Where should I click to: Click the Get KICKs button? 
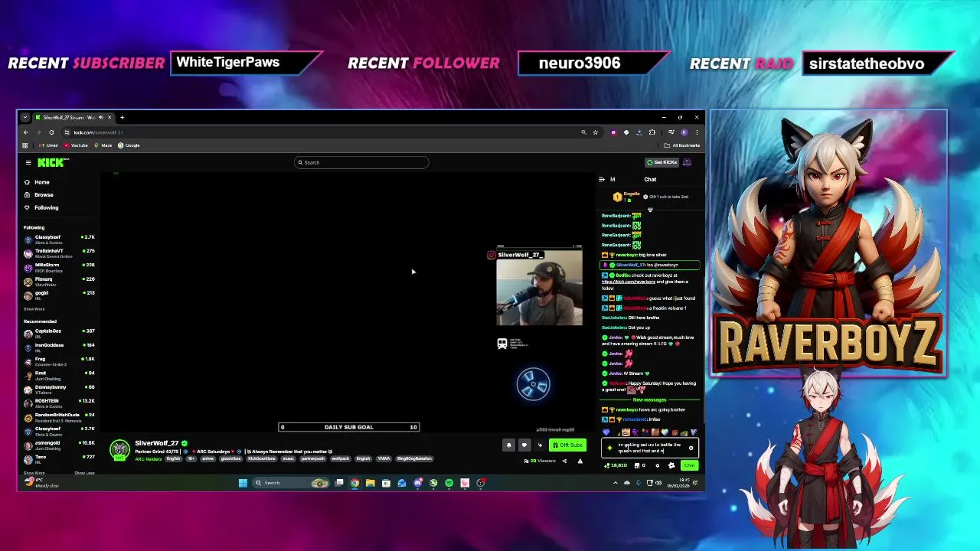tap(661, 162)
